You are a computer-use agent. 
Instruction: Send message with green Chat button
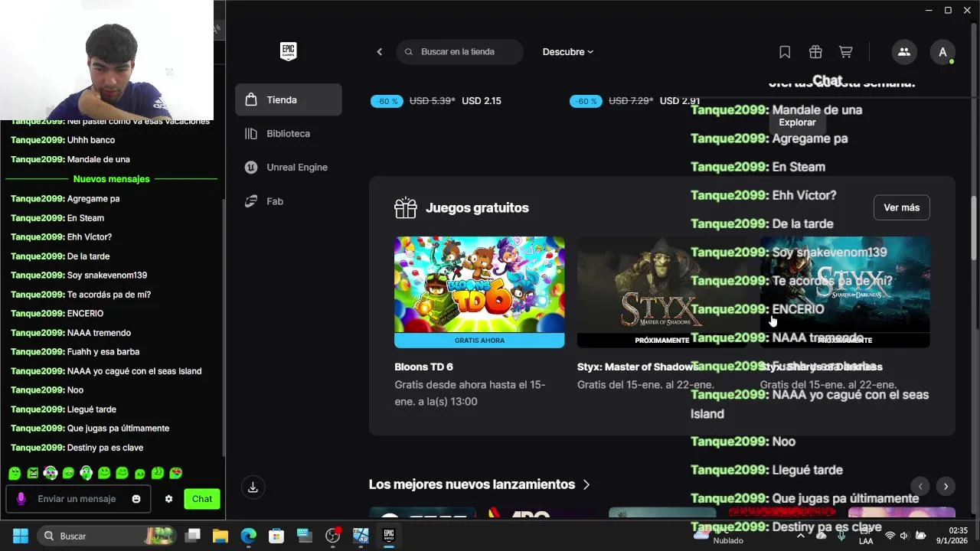pos(202,499)
